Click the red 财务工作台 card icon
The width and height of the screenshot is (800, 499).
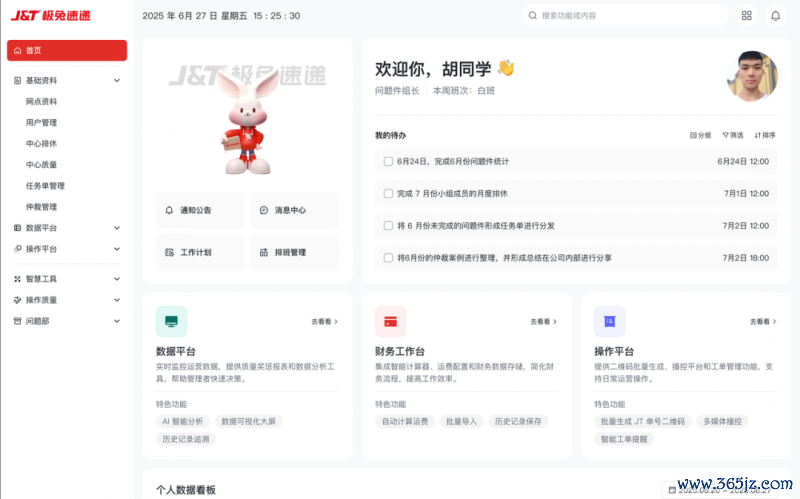coord(390,321)
